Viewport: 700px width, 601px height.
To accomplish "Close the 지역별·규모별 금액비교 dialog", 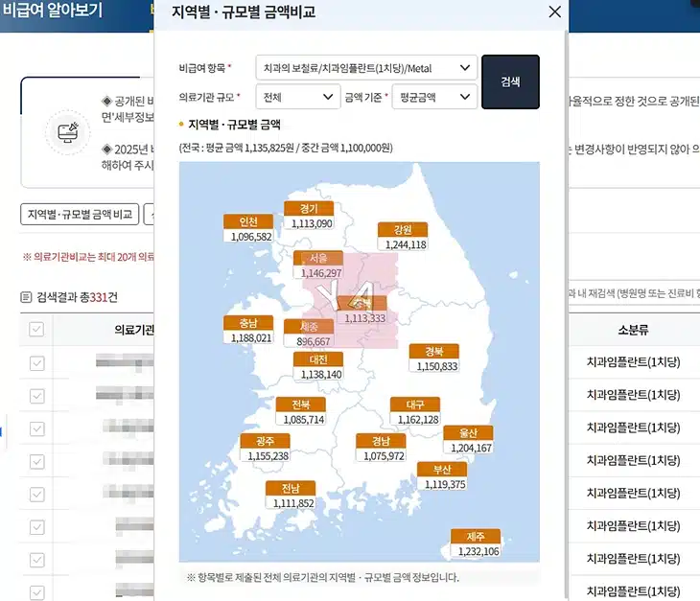I will pos(554,12).
